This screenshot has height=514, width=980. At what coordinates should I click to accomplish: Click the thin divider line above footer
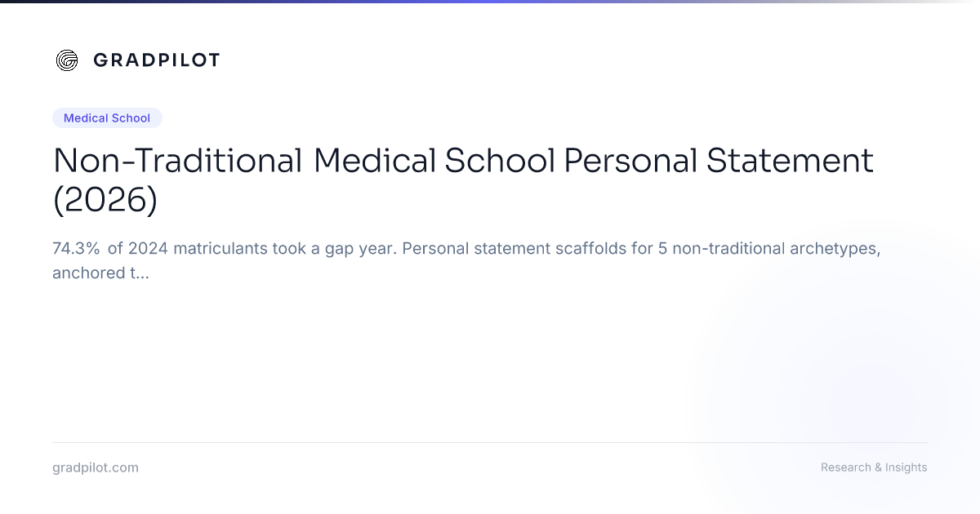pyautogui.click(x=490, y=443)
